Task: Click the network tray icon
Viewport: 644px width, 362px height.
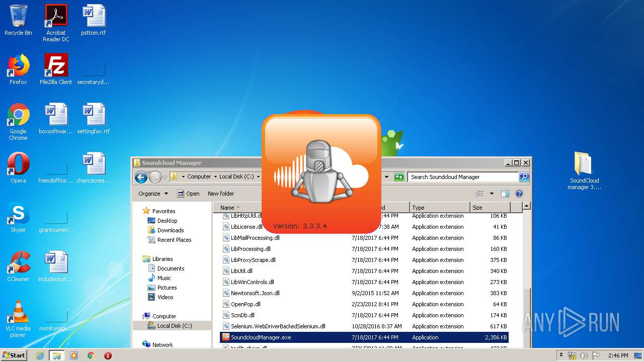Action: pos(573,355)
